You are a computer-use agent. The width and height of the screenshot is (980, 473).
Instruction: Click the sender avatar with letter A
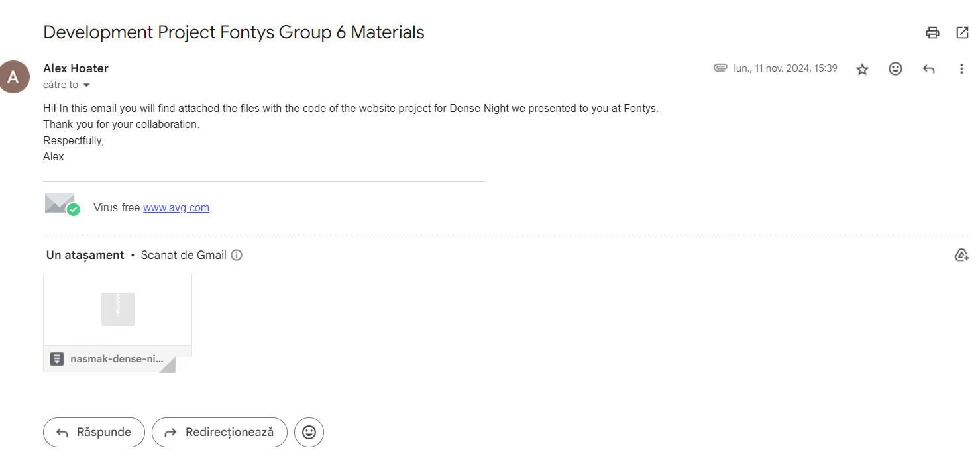pos(13,77)
